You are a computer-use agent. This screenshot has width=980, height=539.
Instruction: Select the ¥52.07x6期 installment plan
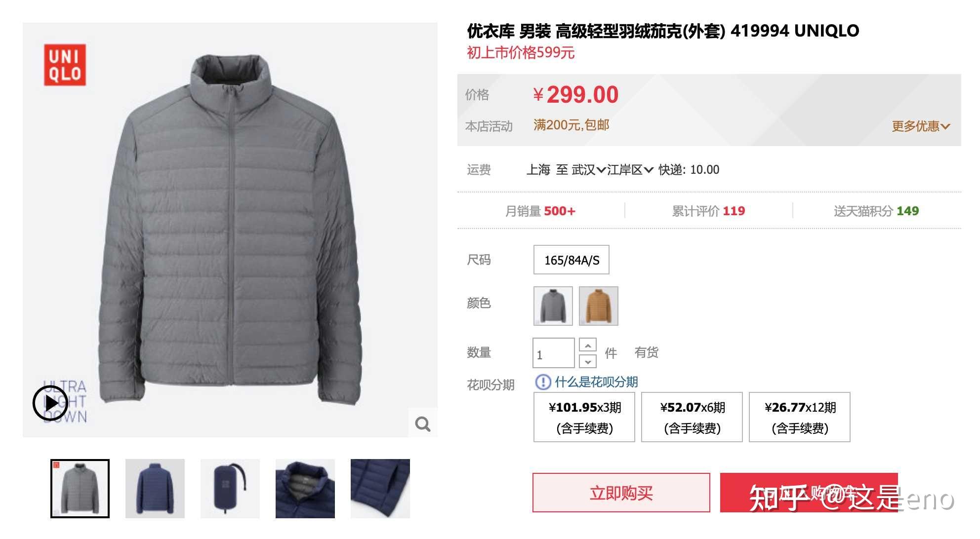692,417
